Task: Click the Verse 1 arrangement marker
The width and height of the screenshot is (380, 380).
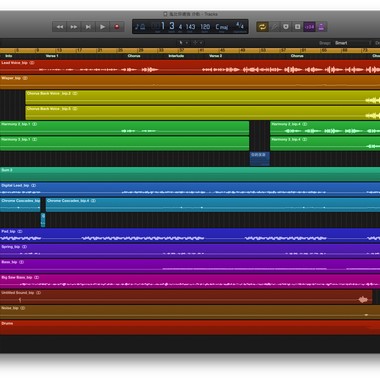Action: coord(52,56)
